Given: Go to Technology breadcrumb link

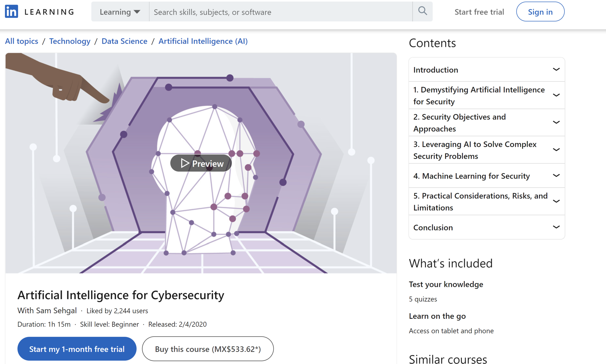Looking at the screenshot, I should [x=70, y=41].
